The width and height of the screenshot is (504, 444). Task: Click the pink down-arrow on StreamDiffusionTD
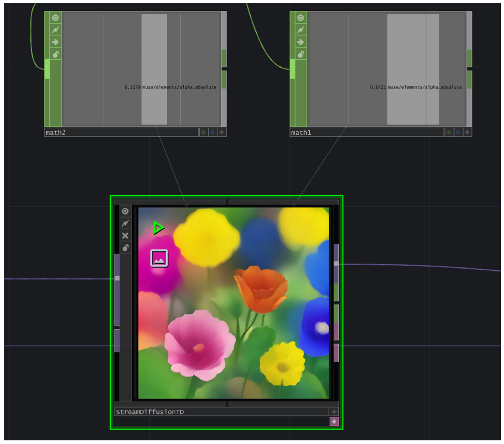pyautogui.click(x=334, y=422)
